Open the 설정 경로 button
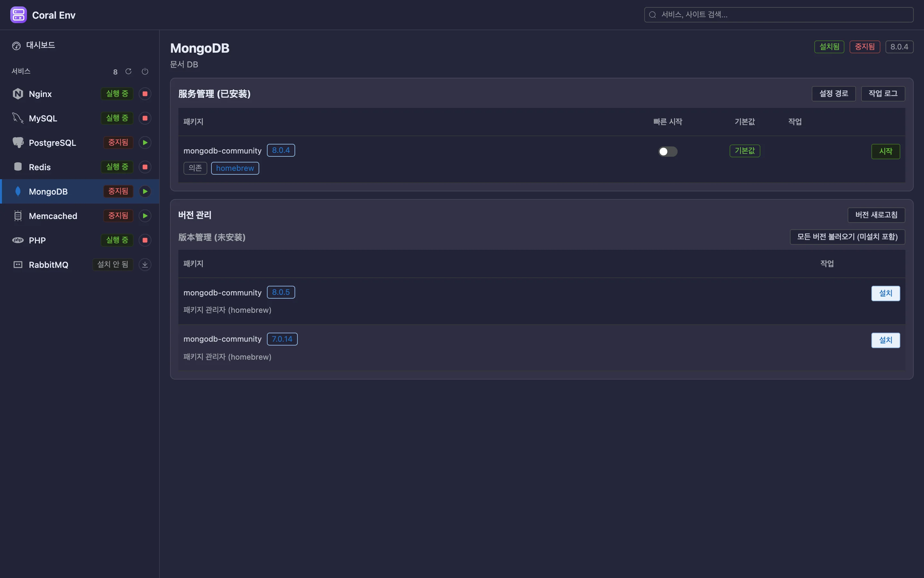 (834, 94)
